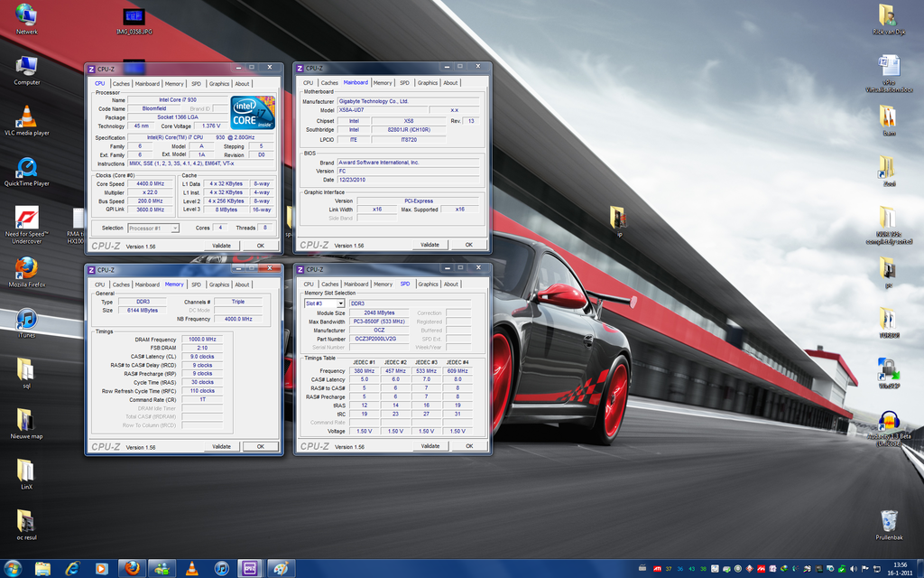Open the About tab in CPU-Z
The height and width of the screenshot is (578, 924).
[242, 83]
